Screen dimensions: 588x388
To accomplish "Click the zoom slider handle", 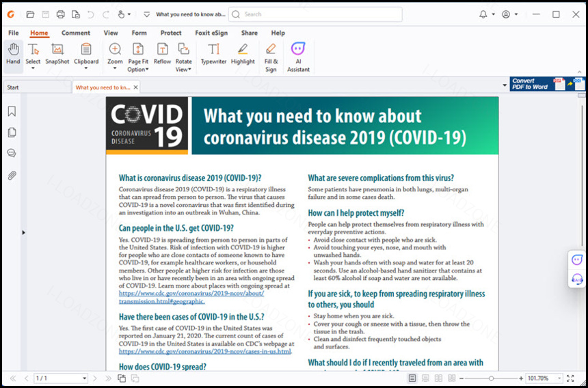I will (491, 378).
